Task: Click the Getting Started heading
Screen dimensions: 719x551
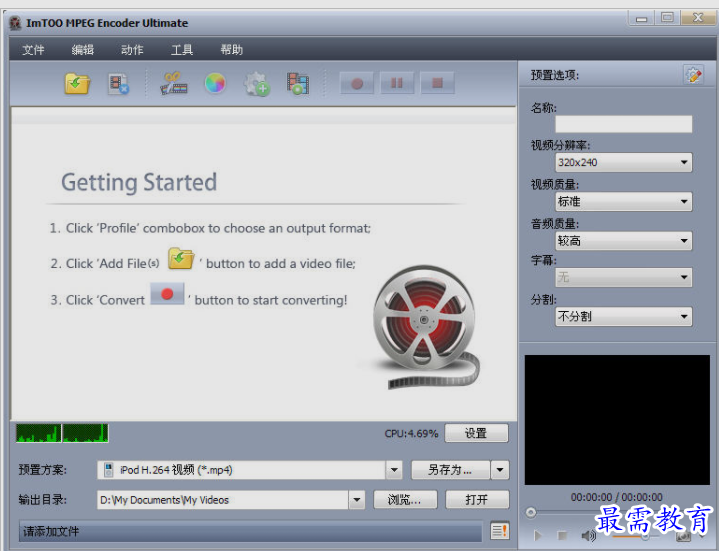Action: tap(139, 182)
